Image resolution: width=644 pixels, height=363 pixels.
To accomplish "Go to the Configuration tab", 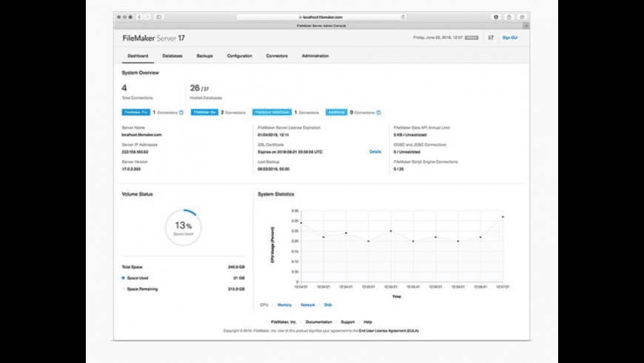I will point(239,56).
